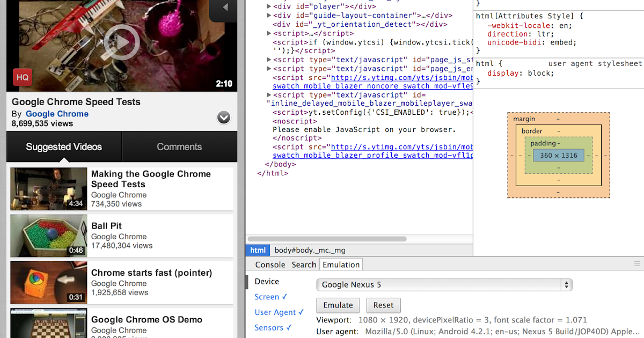
Task: Expand the div with id player node
Action: click(268, 6)
